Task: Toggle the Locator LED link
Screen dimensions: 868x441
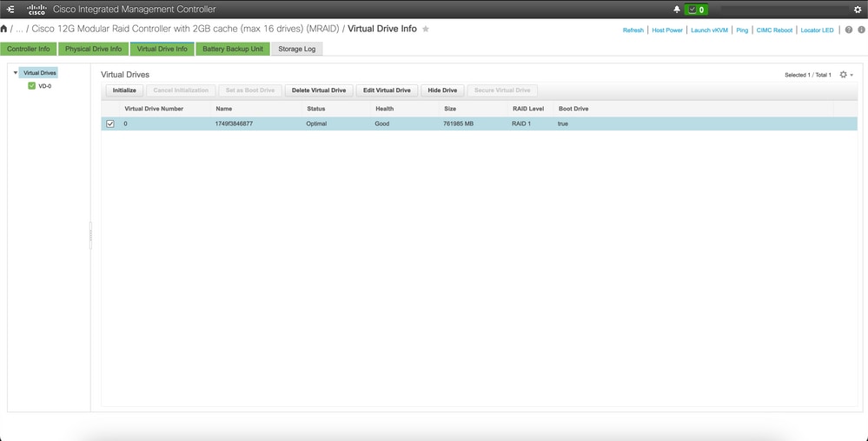Action: (x=817, y=30)
